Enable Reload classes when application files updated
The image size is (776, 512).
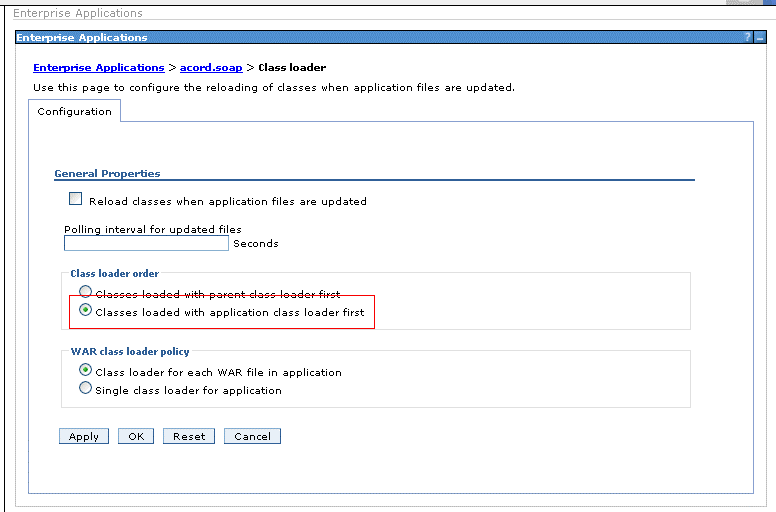pos(75,200)
